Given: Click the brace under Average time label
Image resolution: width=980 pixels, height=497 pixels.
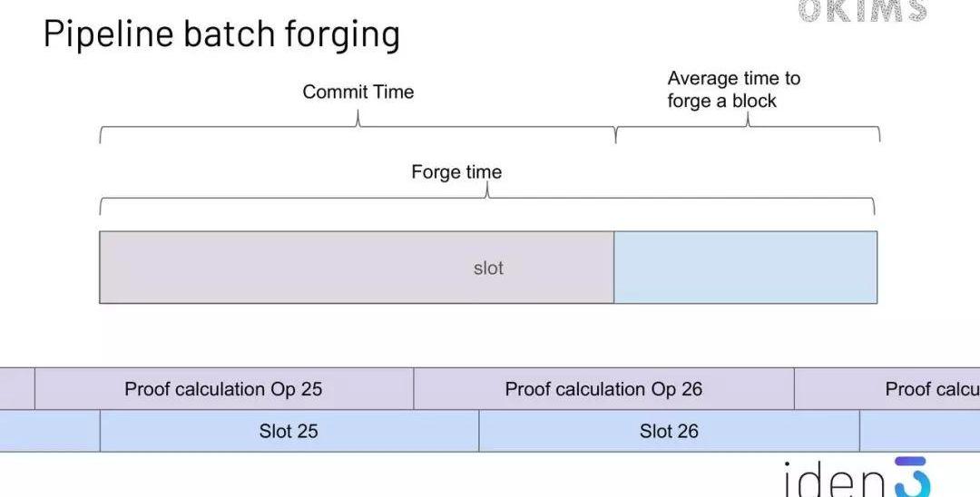Looking at the screenshot, I should click(x=747, y=128).
